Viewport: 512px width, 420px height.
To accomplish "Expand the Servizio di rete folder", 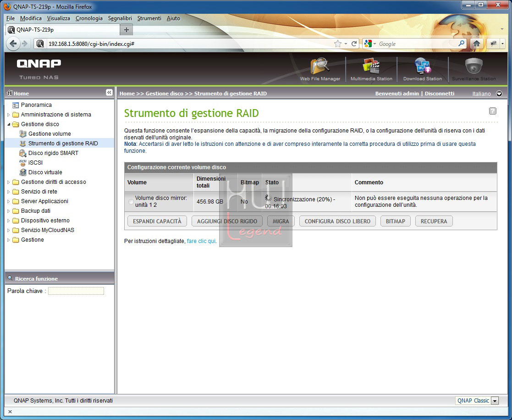I will [x=9, y=192].
